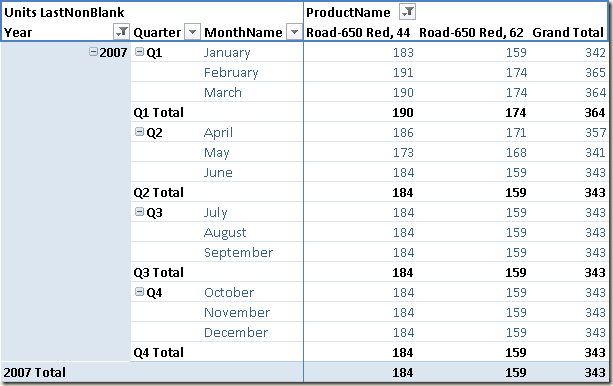Select the May value 173 cell
Viewport: 613px width, 386px height.
click(403, 153)
